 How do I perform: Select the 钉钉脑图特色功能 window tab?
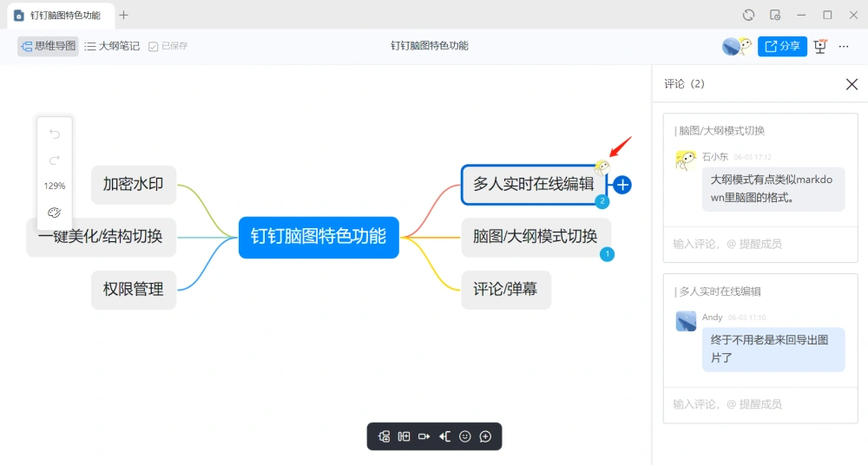tap(61, 16)
